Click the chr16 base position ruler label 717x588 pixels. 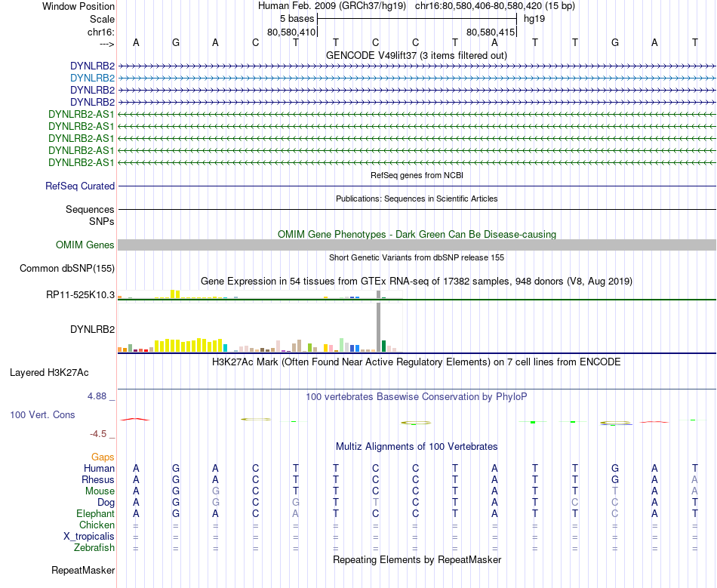tap(101, 32)
